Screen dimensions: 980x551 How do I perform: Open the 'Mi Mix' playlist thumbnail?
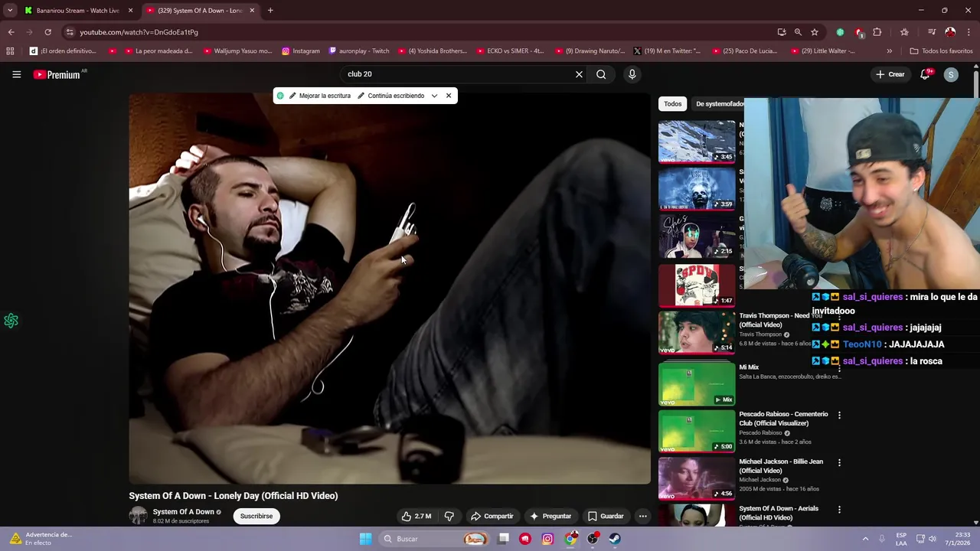[x=697, y=383]
